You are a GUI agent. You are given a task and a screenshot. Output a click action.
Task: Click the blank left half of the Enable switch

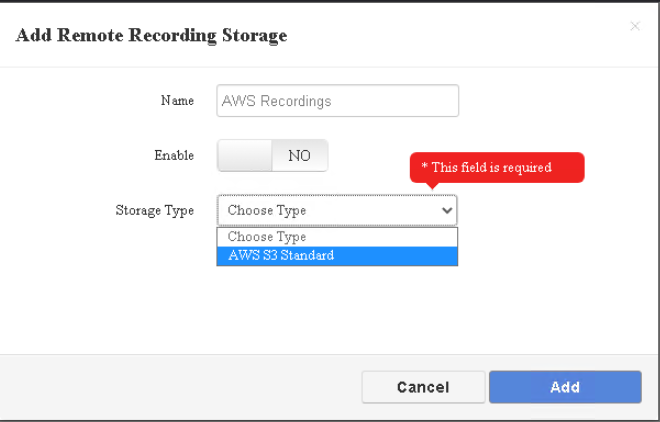(245, 155)
